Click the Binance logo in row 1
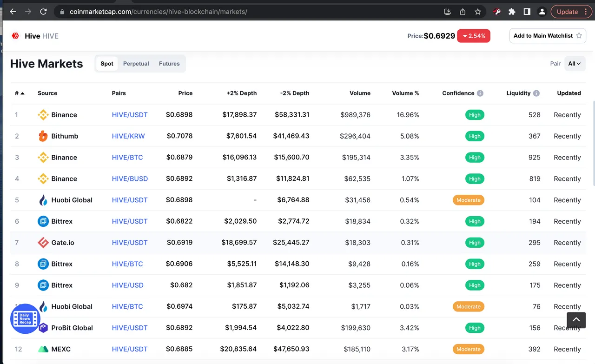The width and height of the screenshot is (595, 364). tap(43, 115)
